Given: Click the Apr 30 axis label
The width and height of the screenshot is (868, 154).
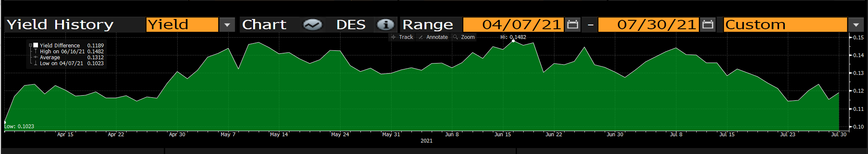Looking at the screenshot, I should pos(177,135).
